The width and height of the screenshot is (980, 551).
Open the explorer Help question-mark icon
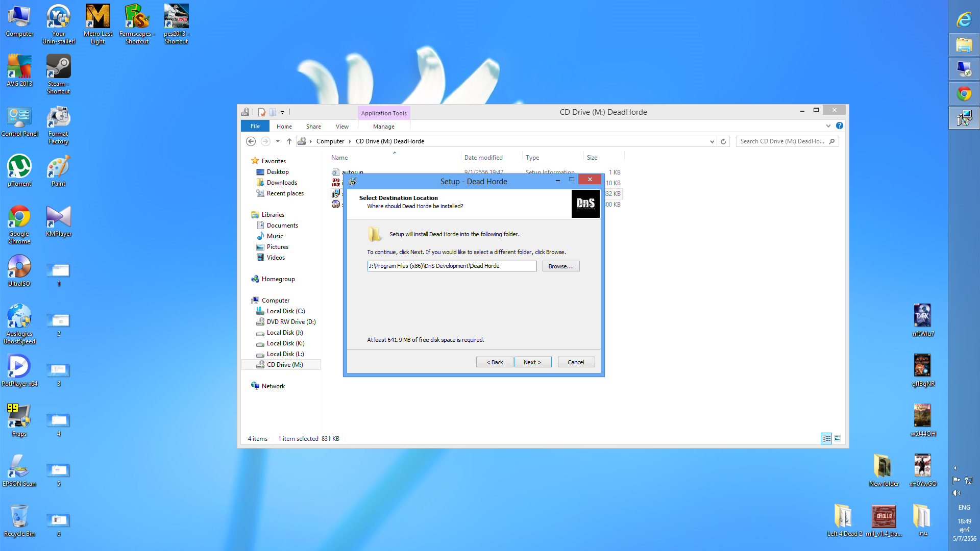[x=840, y=126]
